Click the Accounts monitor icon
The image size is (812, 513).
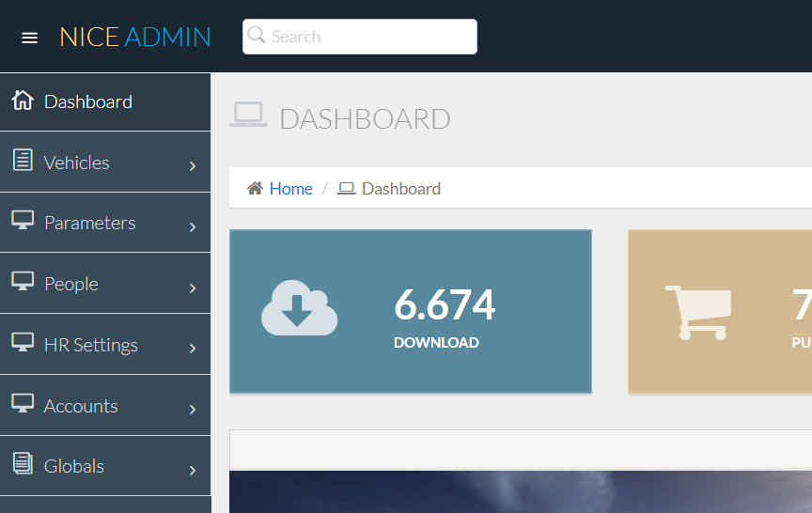(23, 403)
